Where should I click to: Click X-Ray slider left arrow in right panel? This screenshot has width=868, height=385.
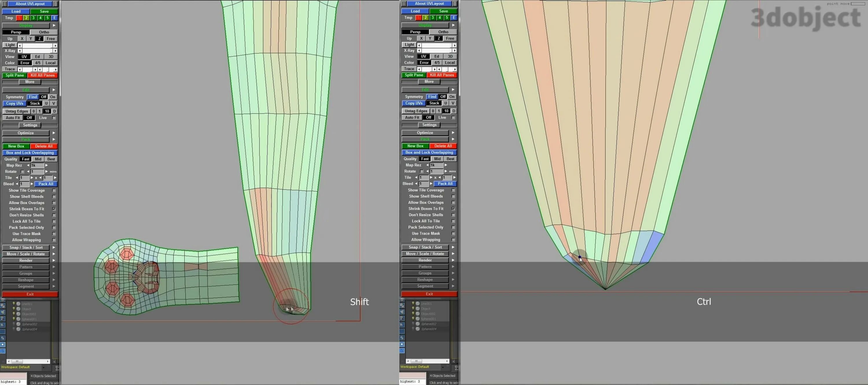coord(419,51)
